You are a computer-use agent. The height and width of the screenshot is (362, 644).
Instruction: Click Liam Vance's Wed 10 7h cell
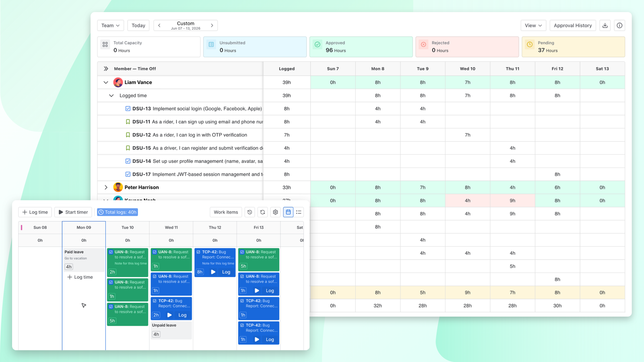coord(467,82)
